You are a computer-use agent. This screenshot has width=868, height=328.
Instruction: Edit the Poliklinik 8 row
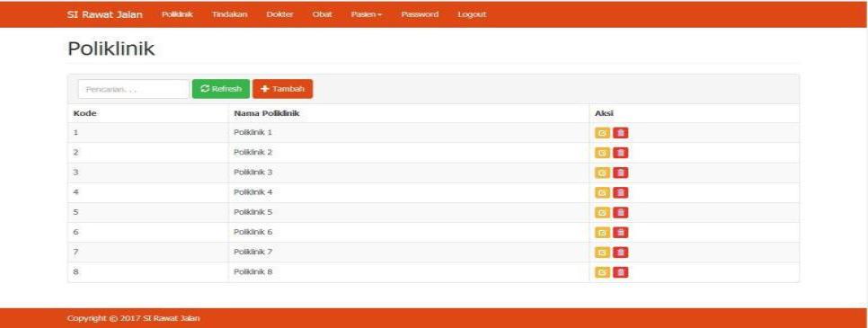pos(602,272)
